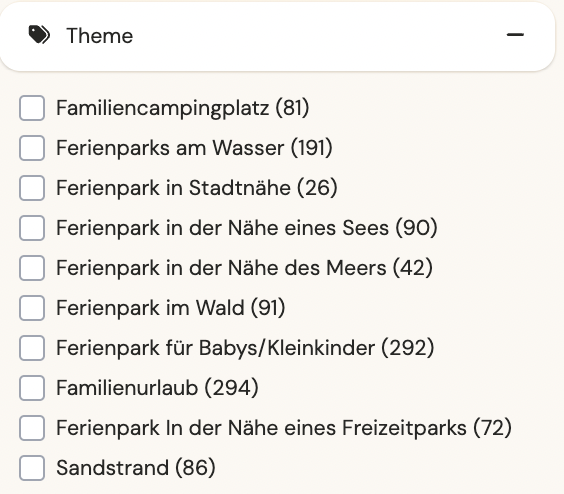Image resolution: width=564 pixels, height=494 pixels.
Task: Select checkbox for Nähe eines Sees
Action: [32, 228]
